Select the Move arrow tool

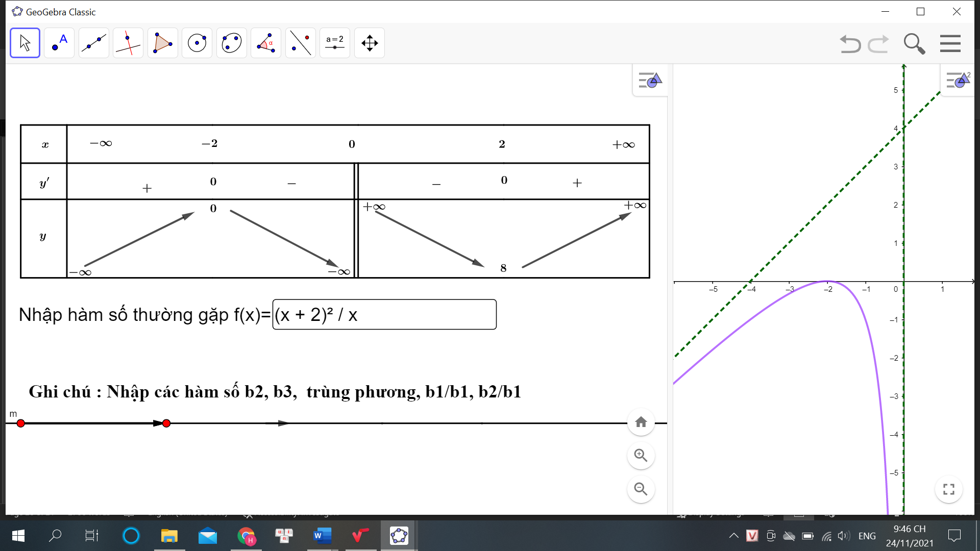pos(25,43)
